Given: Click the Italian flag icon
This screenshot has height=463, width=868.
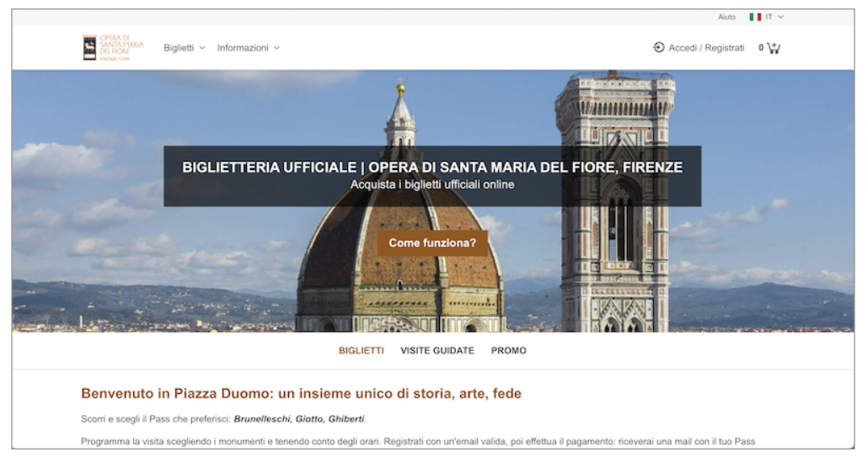Looking at the screenshot, I should coord(755,17).
